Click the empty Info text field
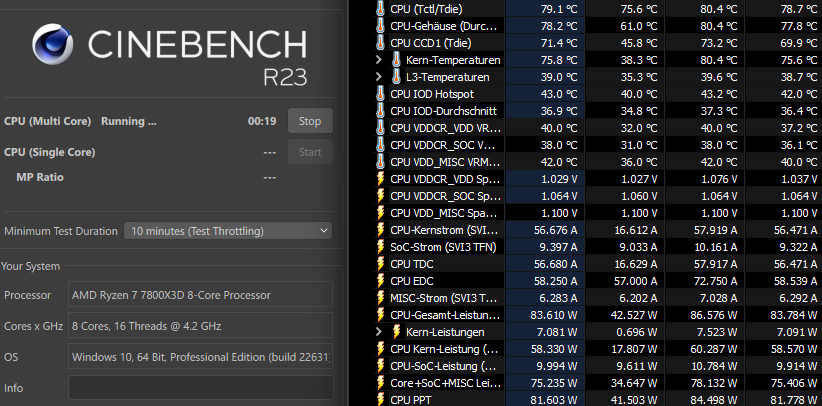 (x=201, y=388)
